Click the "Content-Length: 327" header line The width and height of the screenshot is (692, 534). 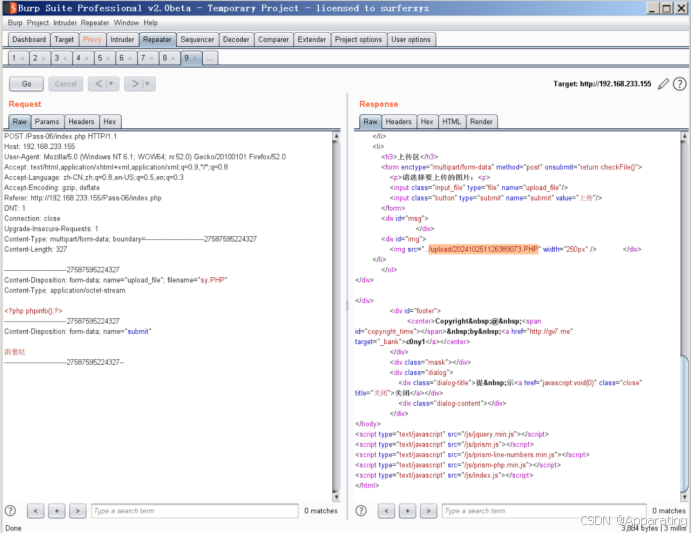36,249
